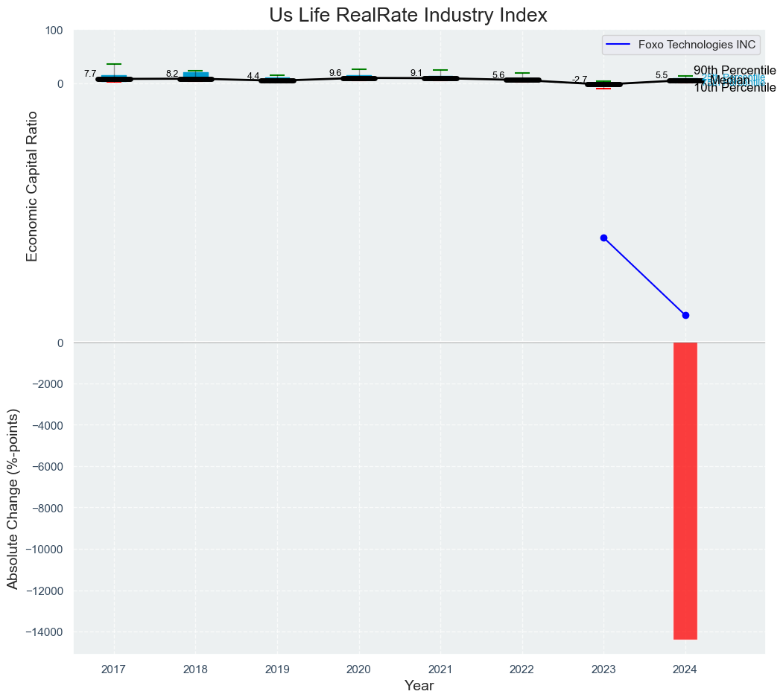Select the blue 2023 data point

[603, 238]
